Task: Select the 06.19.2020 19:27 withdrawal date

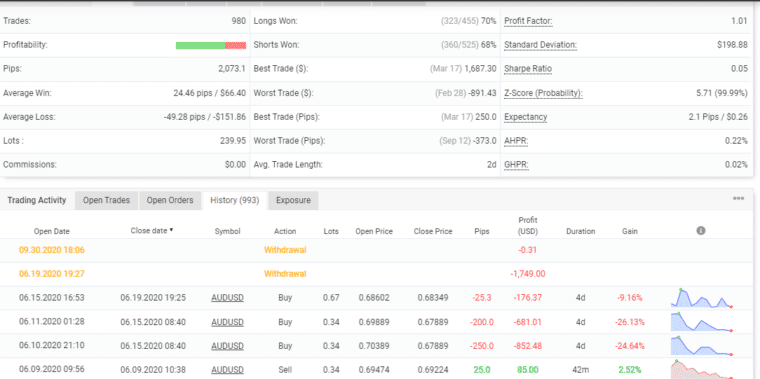Action: [52, 274]
